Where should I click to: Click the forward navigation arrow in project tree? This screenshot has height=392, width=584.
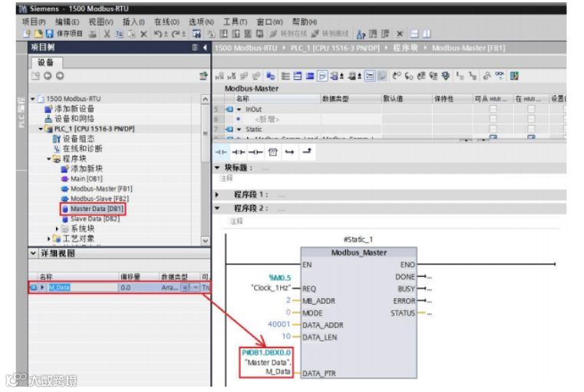60,76
